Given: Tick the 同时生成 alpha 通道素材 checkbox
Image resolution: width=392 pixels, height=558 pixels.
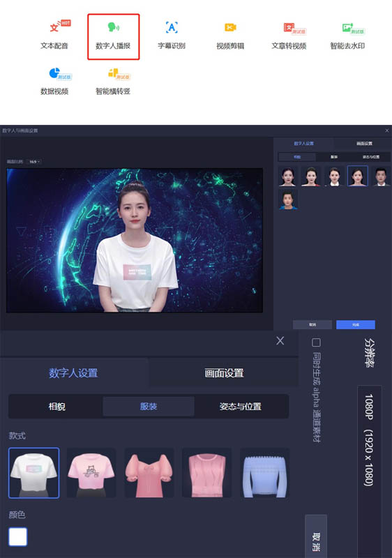Looking at the screenshot, I should point(316,342).
